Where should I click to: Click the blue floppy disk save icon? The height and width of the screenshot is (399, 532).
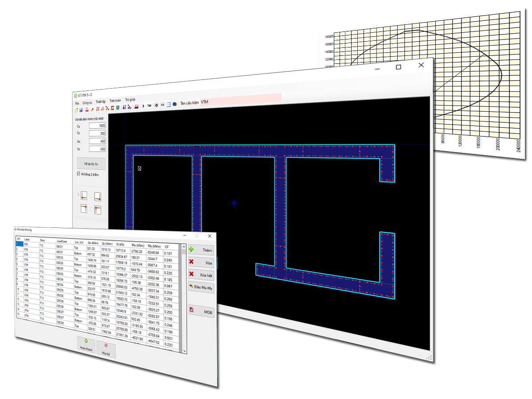(81, 110)
